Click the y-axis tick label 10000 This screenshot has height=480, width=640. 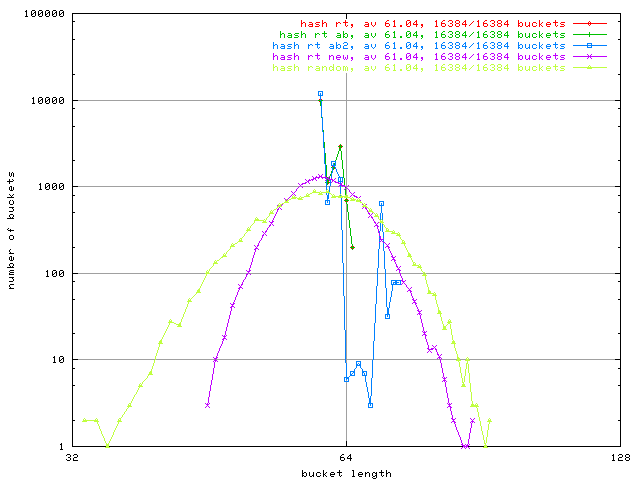click(48, 101)
